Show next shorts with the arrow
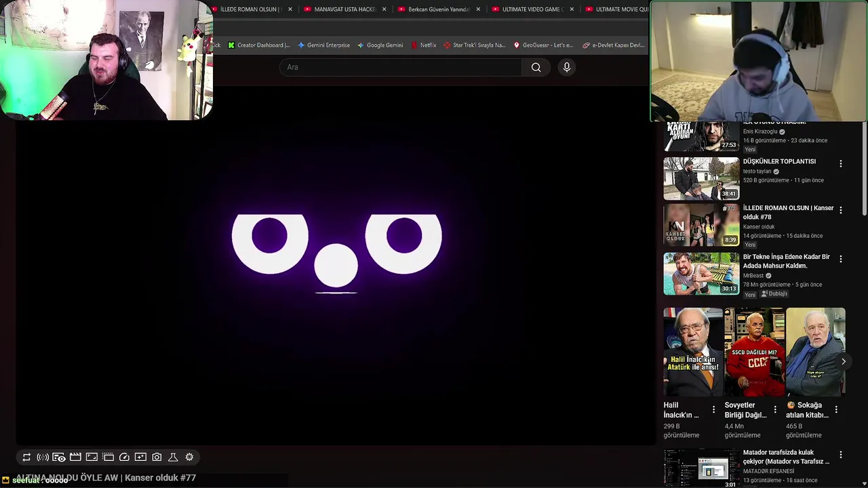The image size is (868, 488). (844, 361)
